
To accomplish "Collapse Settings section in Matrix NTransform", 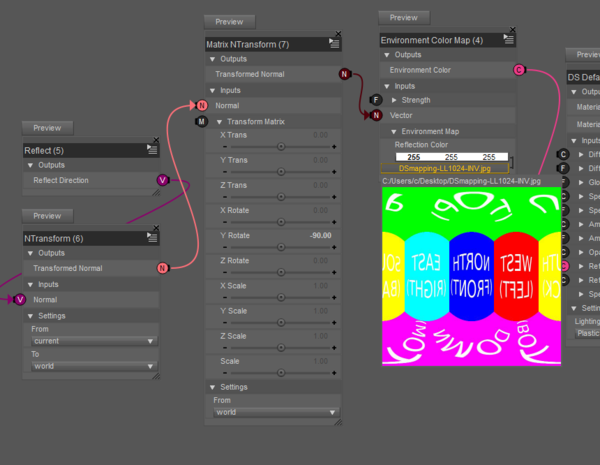I will point(213,387).
